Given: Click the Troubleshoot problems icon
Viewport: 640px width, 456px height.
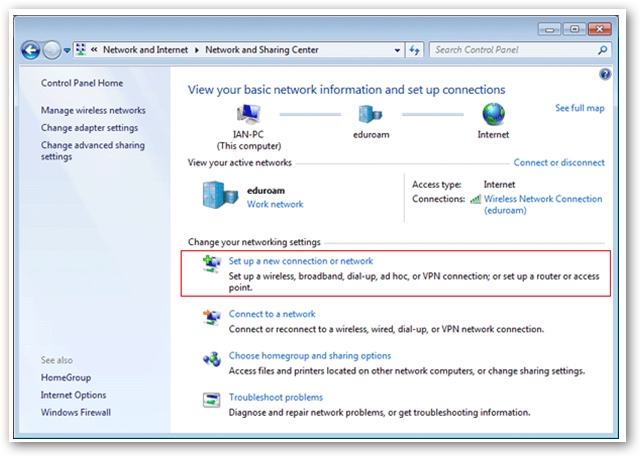Looking at the screenshot, I should 211,400.
